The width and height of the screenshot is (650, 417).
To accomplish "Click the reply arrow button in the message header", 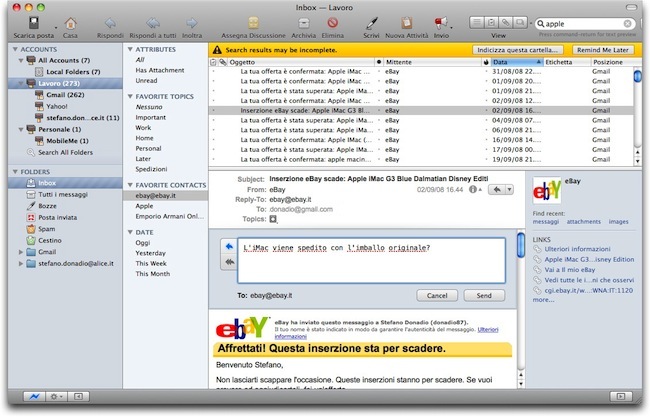I will (x=497, y=189).
